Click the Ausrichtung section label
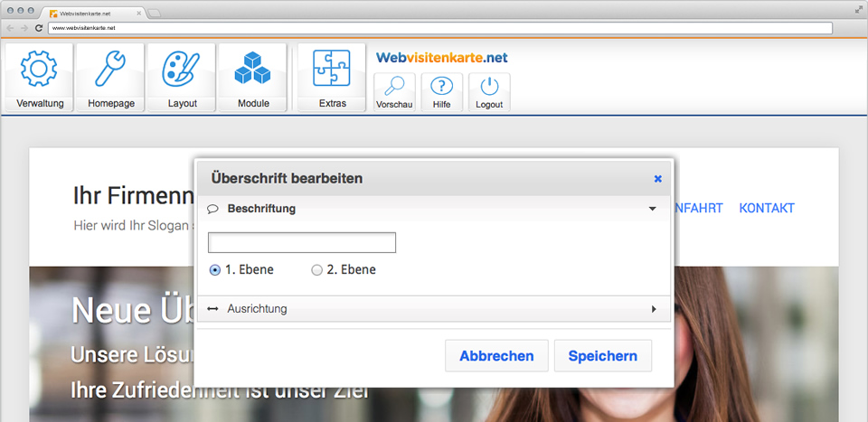This screenshot has height=422, width=868. click(x=257, y=309)
